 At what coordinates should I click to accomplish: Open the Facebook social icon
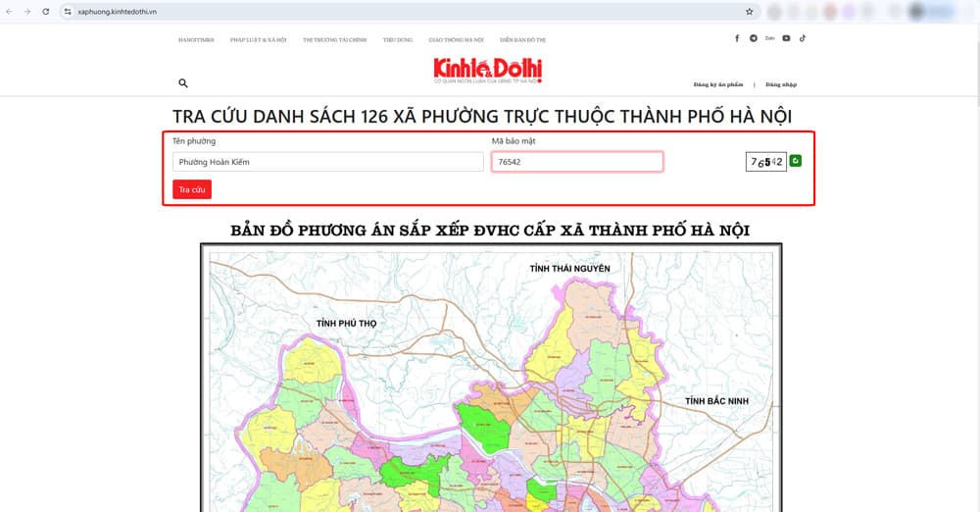pyautogui.click(x=737, y=38)
